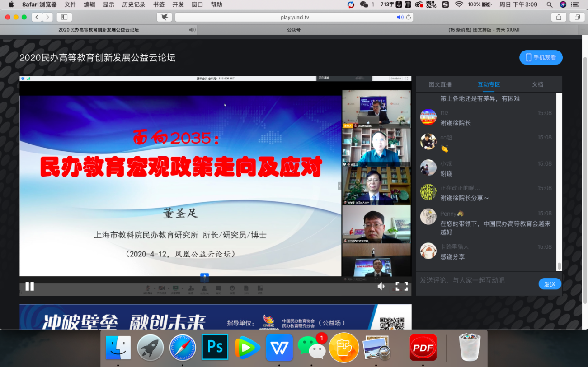The width and height of the screenshot is (588, 367).
Task: Pause the live stream video
Action: click(x=30, y=286)
